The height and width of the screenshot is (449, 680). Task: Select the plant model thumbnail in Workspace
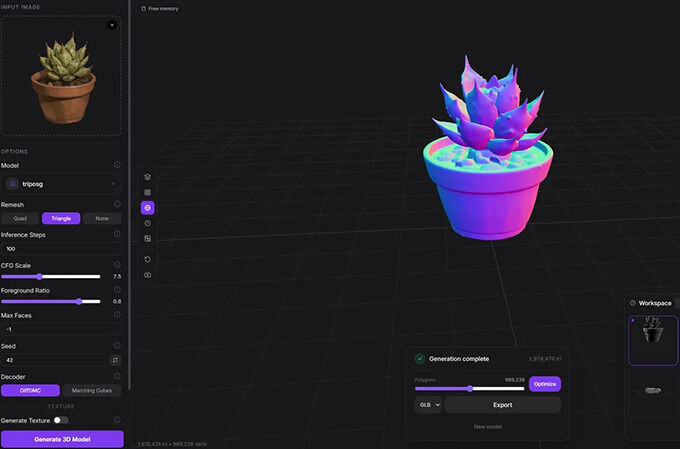(x=652, y=341)
